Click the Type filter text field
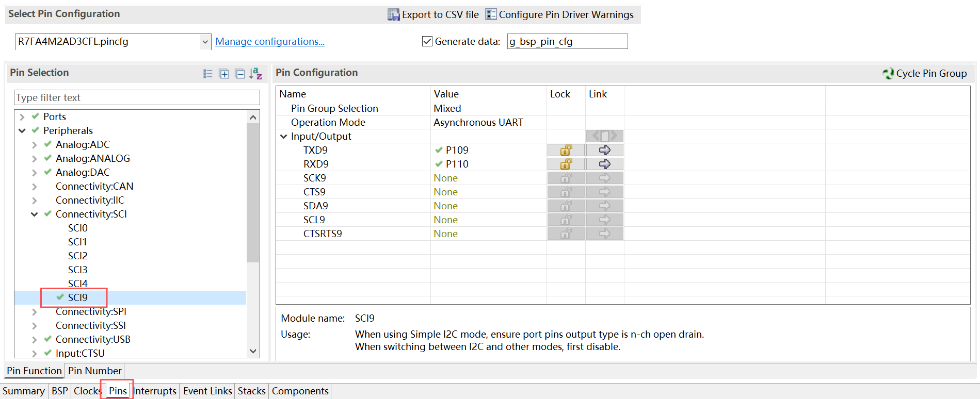This screenshot has width=980, height=399. (137, 97)
